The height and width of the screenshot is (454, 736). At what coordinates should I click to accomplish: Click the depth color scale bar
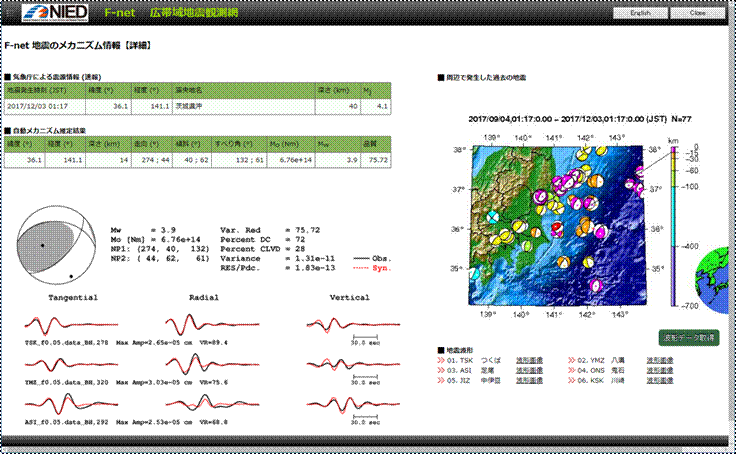coord(674,226)
